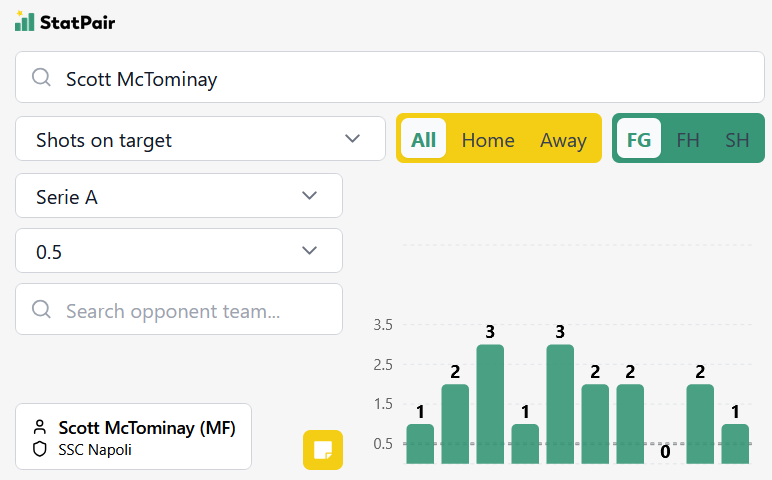Viewport: 772px width, 480px height.
Task: Open the Shots on target dropdown
Action: click(200, 139)
